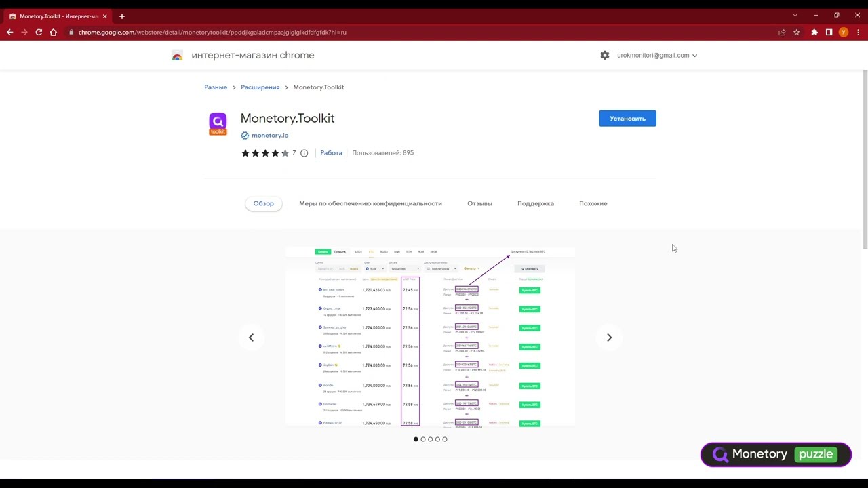Screen dimensions: 868x488
Task: Click the verified badge beside monetory.io
Action: point(245,136)
